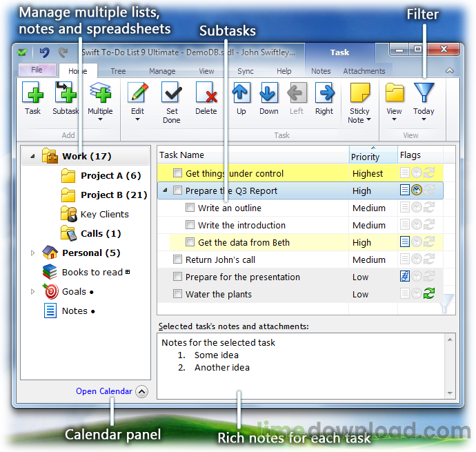Move task Down
This screenshot has width=476, height=452.
pyautogui.click(x=268, y=98)
